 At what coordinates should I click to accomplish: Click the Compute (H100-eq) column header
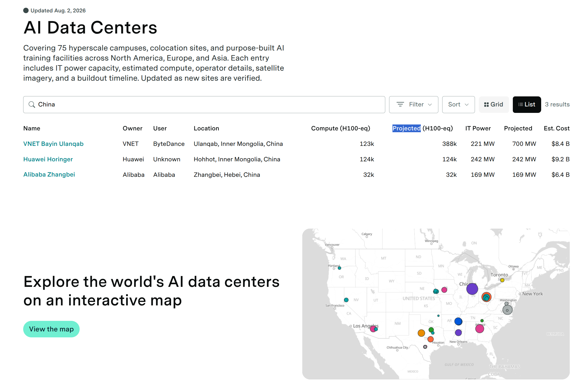341,128
